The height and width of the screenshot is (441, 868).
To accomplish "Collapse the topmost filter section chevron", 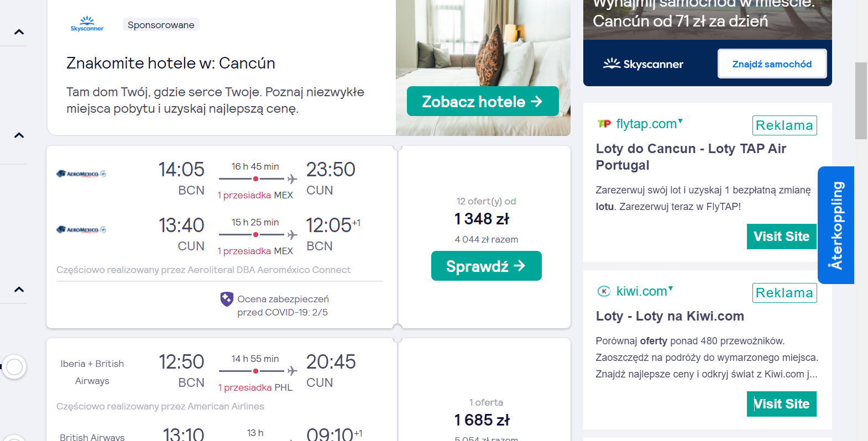I will click(19, 32).
